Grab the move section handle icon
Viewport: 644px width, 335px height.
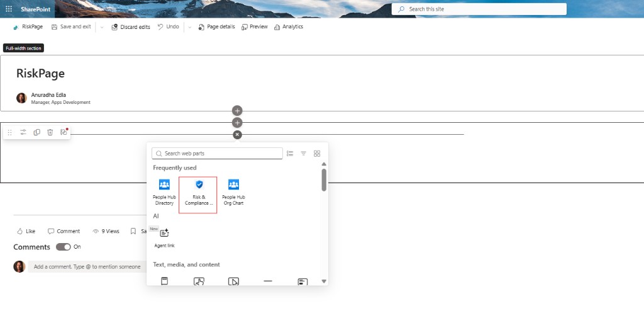tap(10, 132)
